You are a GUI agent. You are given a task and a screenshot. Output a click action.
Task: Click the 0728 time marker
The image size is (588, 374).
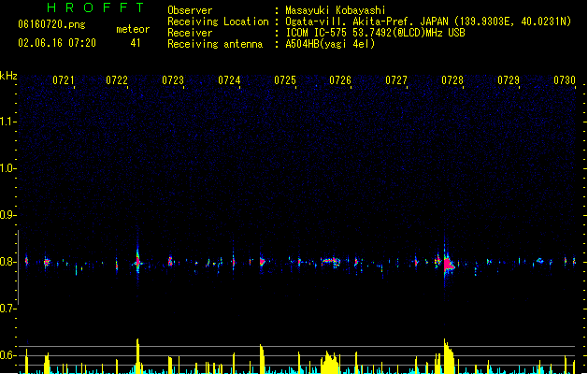(x=452, y=79)
